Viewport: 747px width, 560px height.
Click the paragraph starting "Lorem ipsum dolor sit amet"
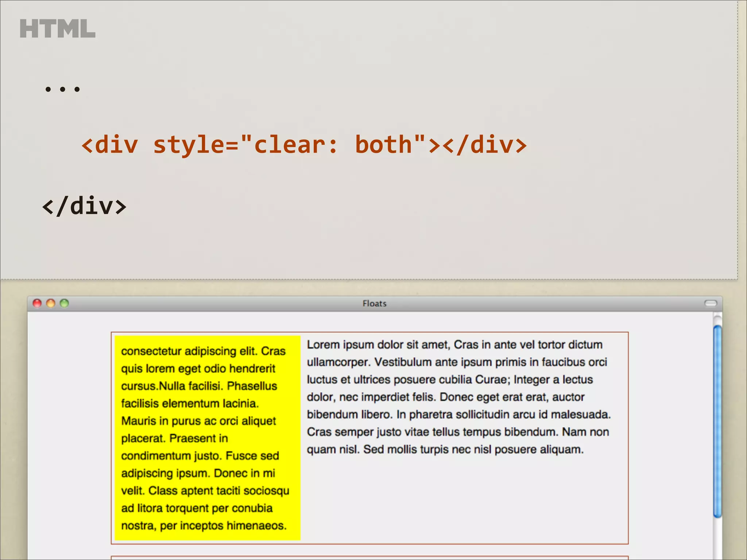(x=459, y=397)
